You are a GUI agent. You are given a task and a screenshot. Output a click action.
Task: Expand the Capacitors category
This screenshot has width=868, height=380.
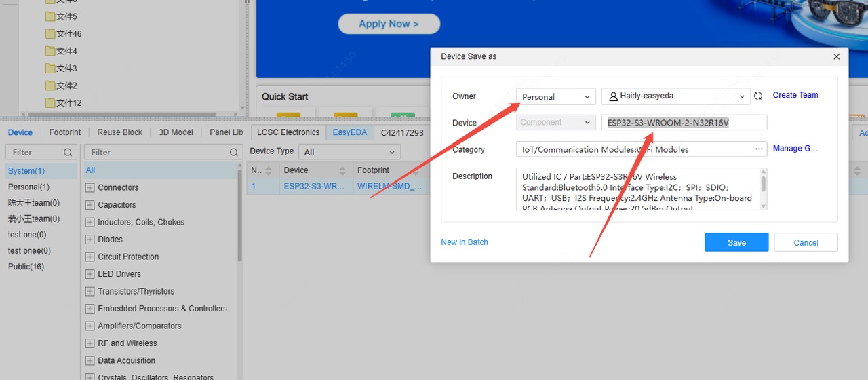(90, 205)
